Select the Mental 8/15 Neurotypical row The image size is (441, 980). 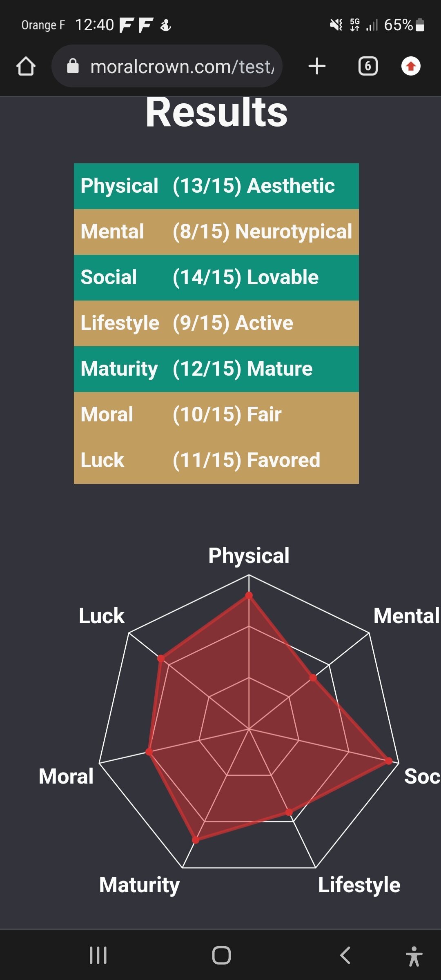(x=216, y=232)
